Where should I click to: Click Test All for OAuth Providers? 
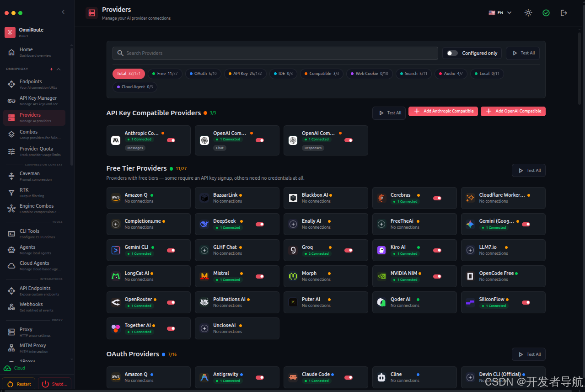pos(529,354)
